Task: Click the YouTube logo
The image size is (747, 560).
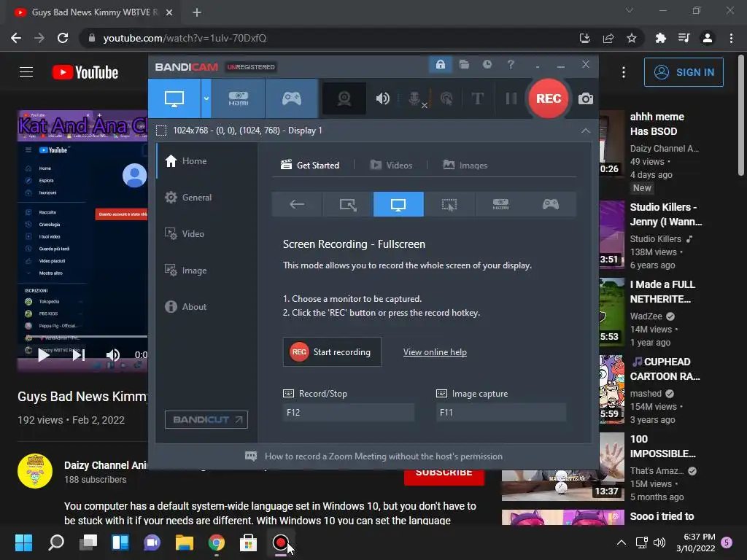Action: pyautogui.click(x=85, y=72)
